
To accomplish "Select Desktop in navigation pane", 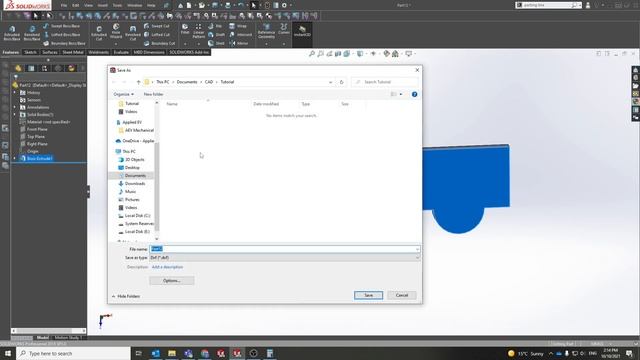I will click(x=132, y=168).
